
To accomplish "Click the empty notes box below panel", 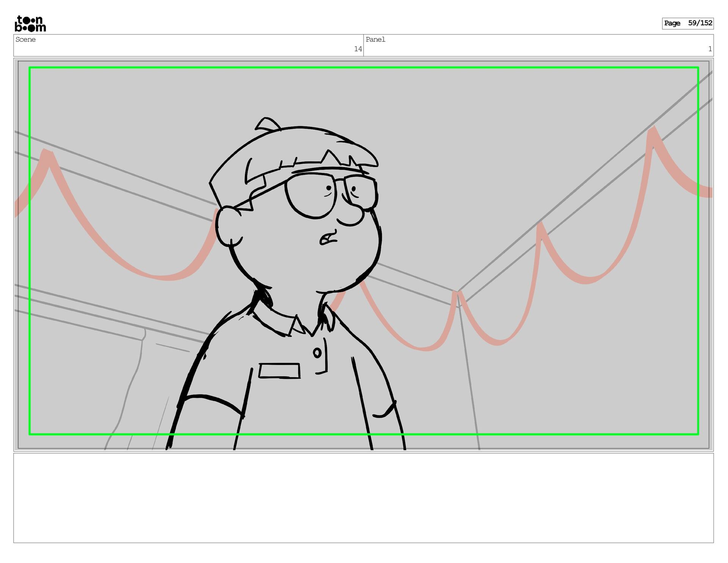I will tap(363, 497).
